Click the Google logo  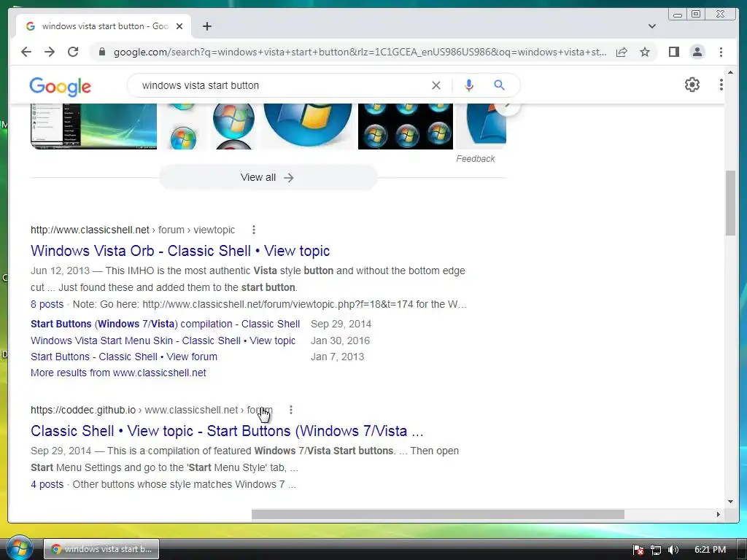[x=60, y=87]
